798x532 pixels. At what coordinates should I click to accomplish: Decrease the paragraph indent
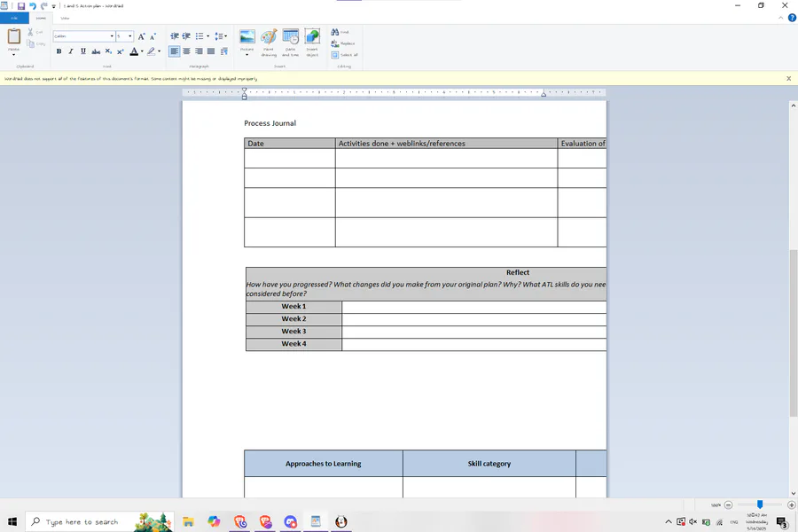click(x=175, y=36)
